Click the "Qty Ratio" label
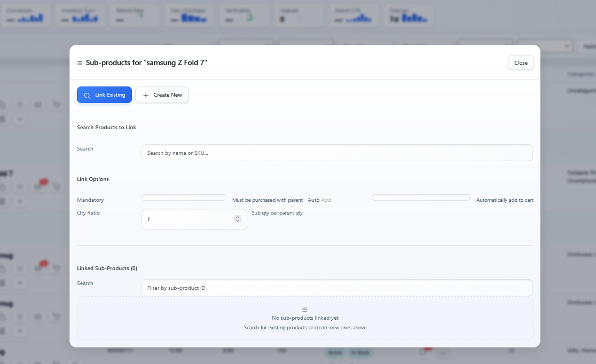 (89, 213)
